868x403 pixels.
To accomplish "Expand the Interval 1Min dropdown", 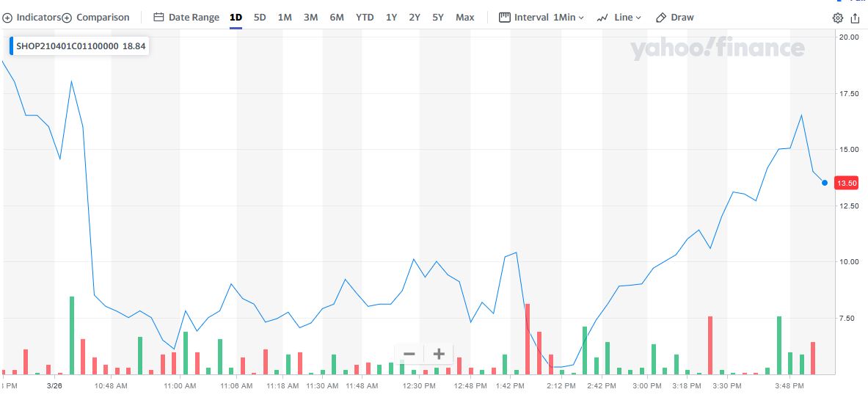I will point(541,17).
